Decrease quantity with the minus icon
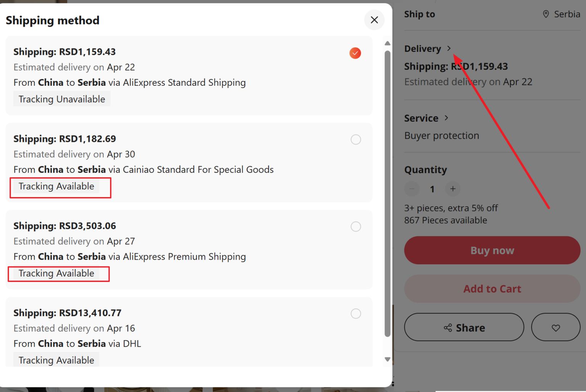This screenshot has width=586, height=392. click(x=412, y=189)
